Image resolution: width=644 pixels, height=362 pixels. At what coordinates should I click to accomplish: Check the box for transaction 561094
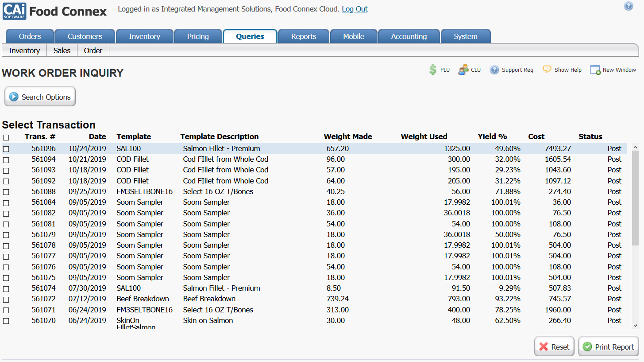point(6,160)
